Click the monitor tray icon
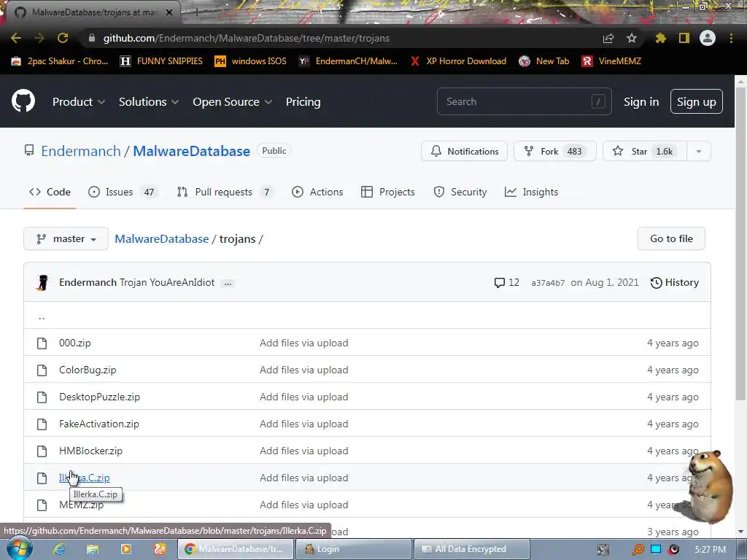 coord(656,549)
